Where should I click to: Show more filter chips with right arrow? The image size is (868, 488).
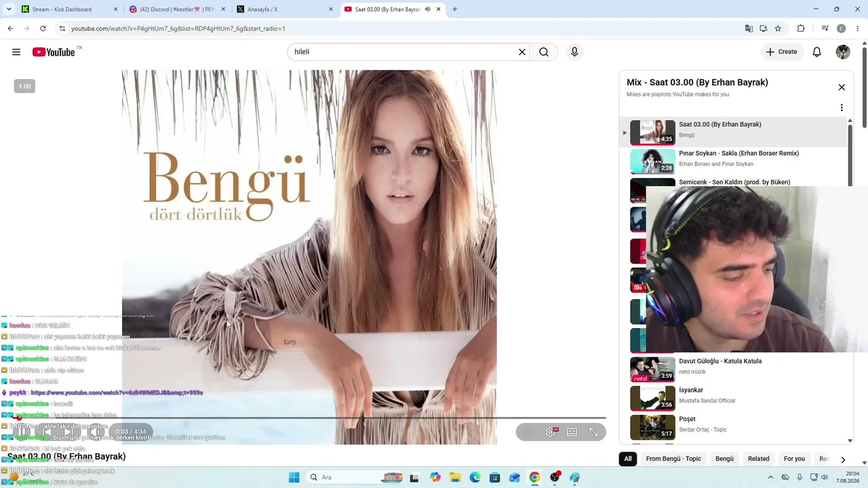(x=843, y=460)
